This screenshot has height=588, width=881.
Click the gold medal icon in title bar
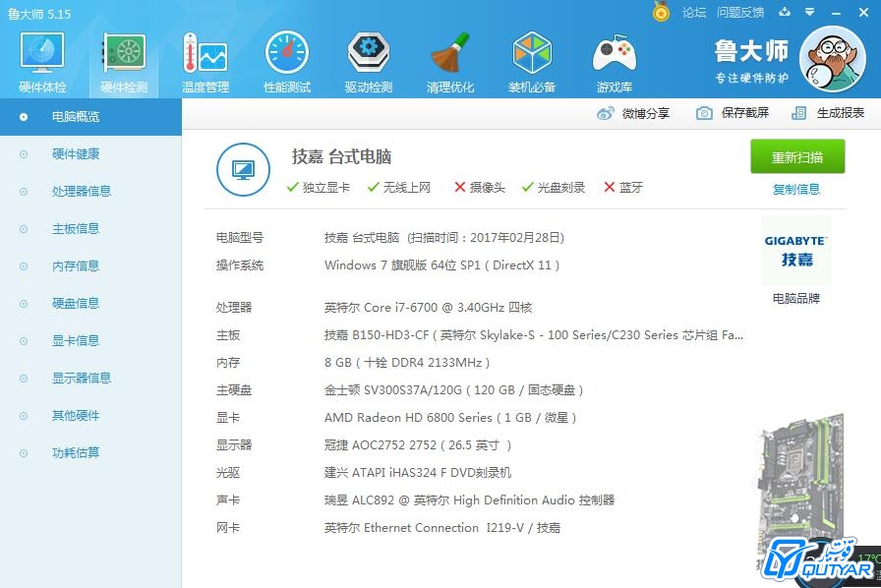[x=662, y=12]
